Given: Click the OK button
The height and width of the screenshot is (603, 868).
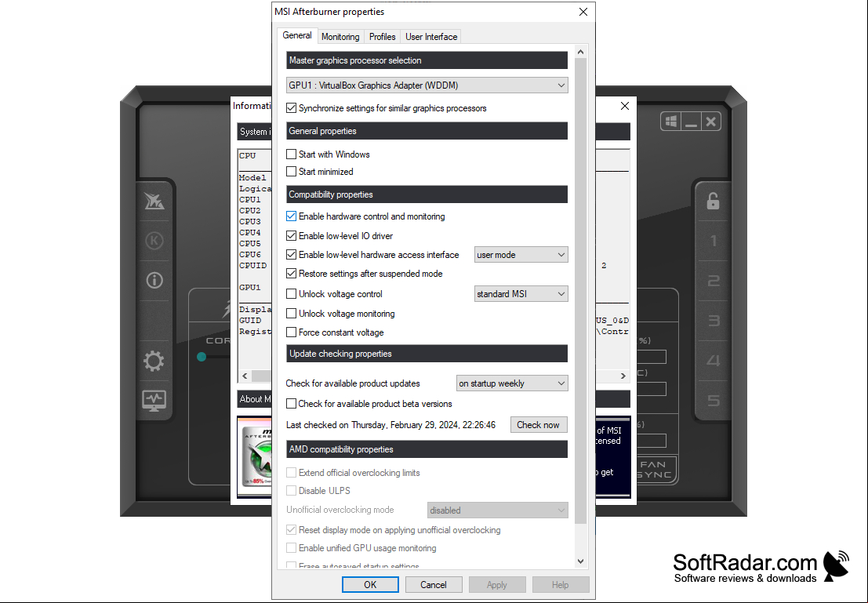Looking at the screenshot, I should (x=370, y=585).
